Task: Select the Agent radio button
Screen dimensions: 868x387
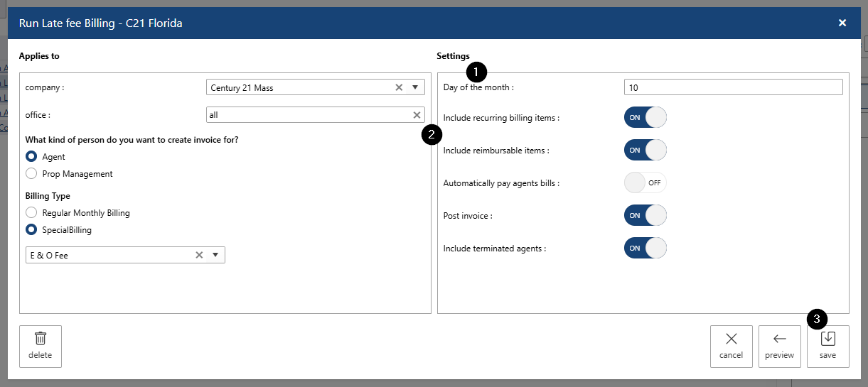Action: (31, 157)
